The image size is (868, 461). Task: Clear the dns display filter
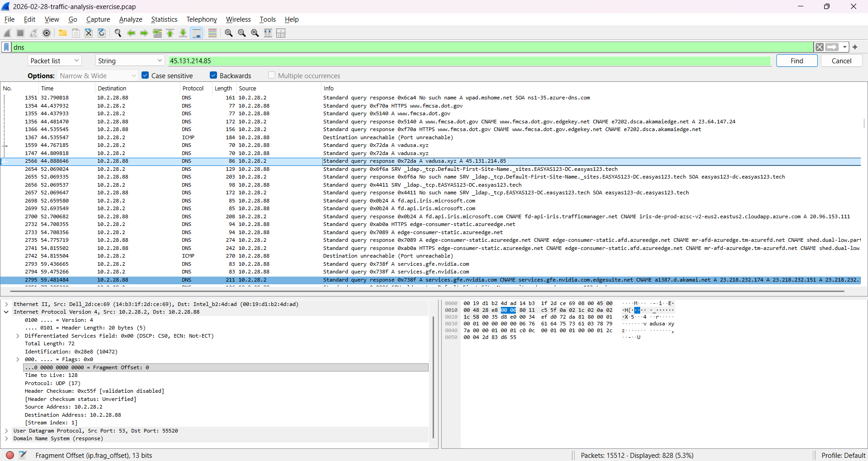coord(819,47)
